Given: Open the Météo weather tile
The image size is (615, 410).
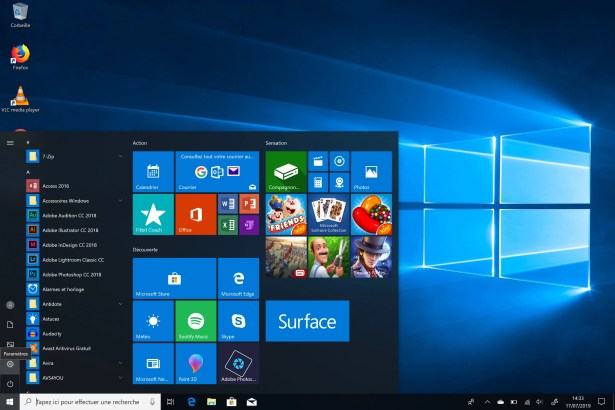Looking at the screenshot, I should [x=153, y=321].
